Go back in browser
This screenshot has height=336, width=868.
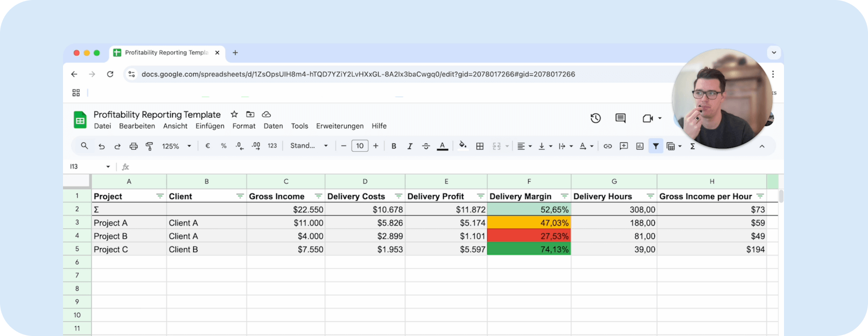click(74, 74)
